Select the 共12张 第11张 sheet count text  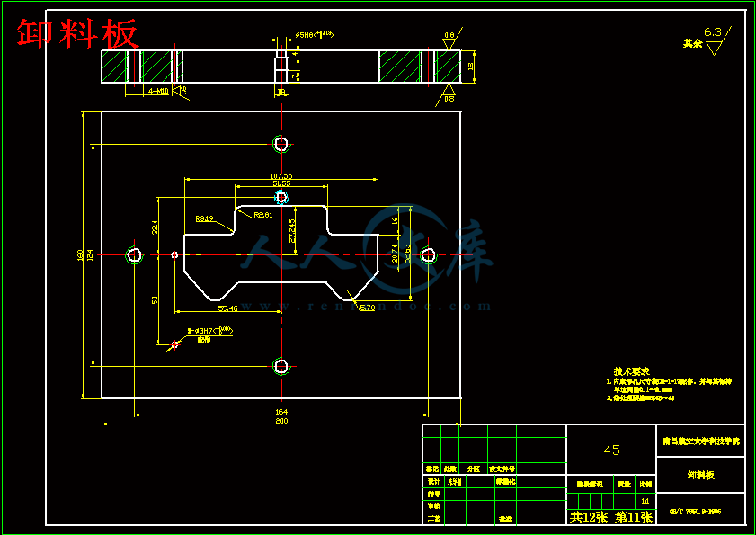[x=611, y=518]
